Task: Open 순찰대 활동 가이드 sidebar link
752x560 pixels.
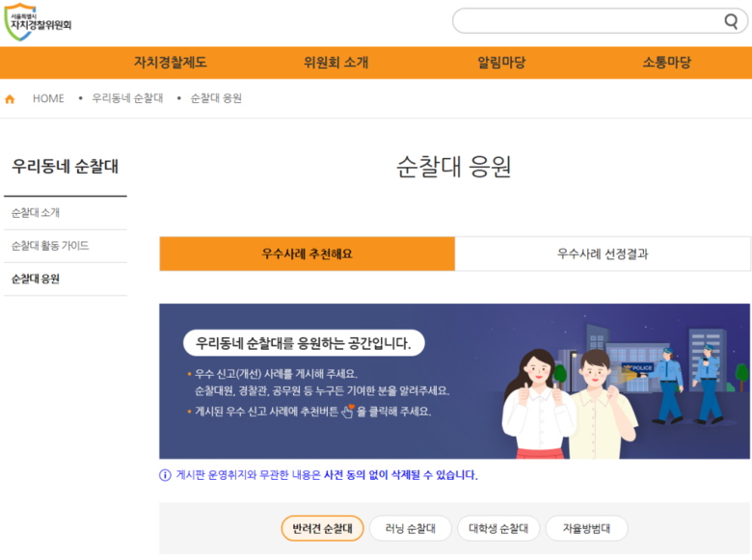Action: point(50,246)
